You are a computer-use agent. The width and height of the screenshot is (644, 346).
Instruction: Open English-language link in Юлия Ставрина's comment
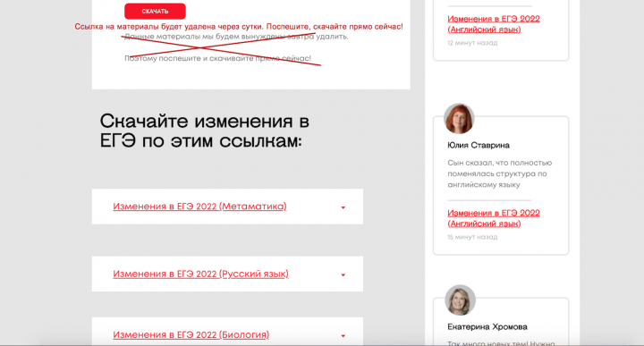click(493, 218)
